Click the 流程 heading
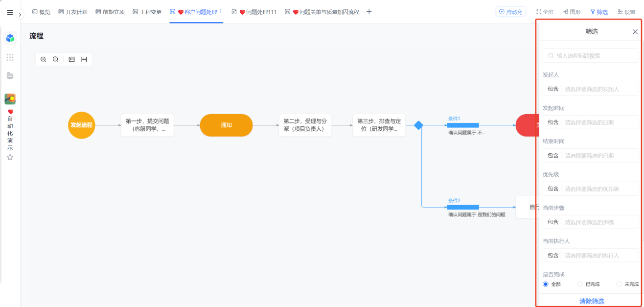Screen dimensions: 644x307 coord(36,36)
